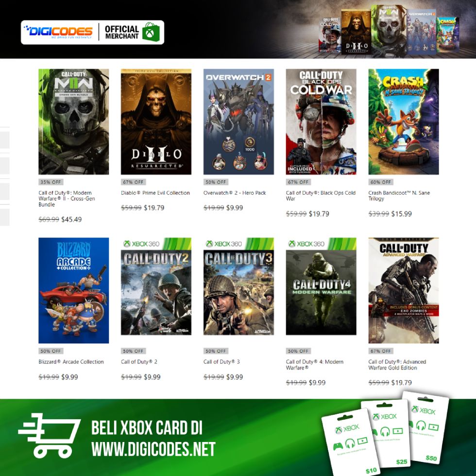Click the Digicodes logo
Image resolution: width=476 pixels, height=476 pixels.
click(58, 32)
